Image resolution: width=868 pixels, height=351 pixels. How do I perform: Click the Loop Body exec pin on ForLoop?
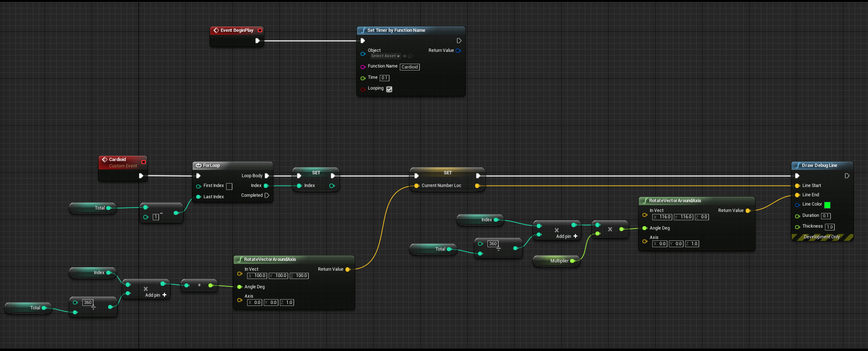267,176
